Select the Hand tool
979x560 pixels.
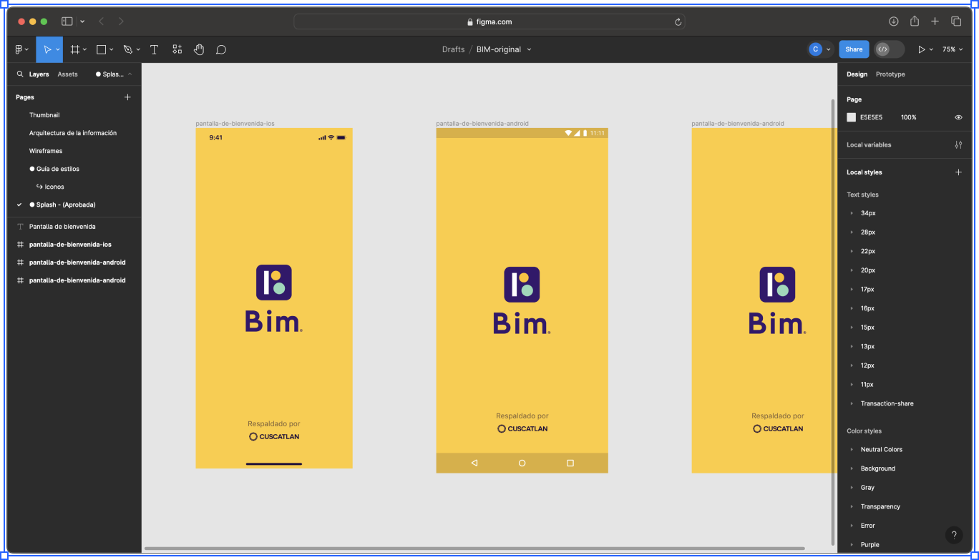(199, 49)
